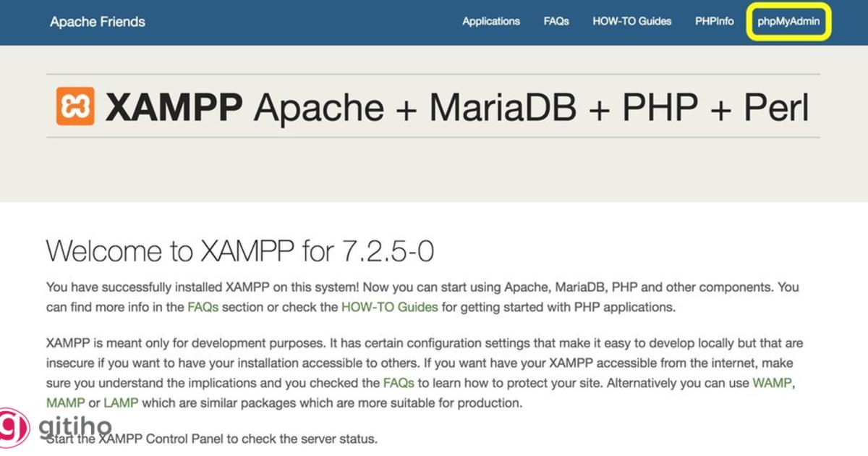Click the Apache + MariaDB + PHP + Perl banner text
This screenshot has width=868, height=456.
pos(530,107)
